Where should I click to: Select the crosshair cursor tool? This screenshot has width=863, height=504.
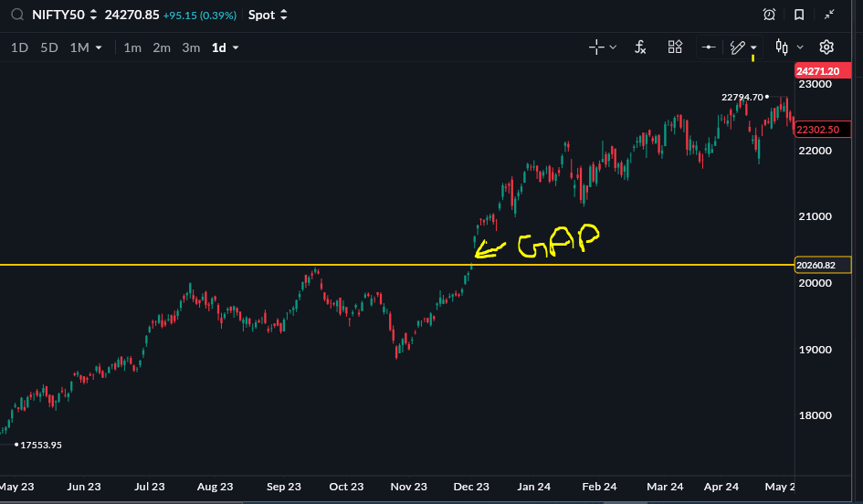point(596,47)
